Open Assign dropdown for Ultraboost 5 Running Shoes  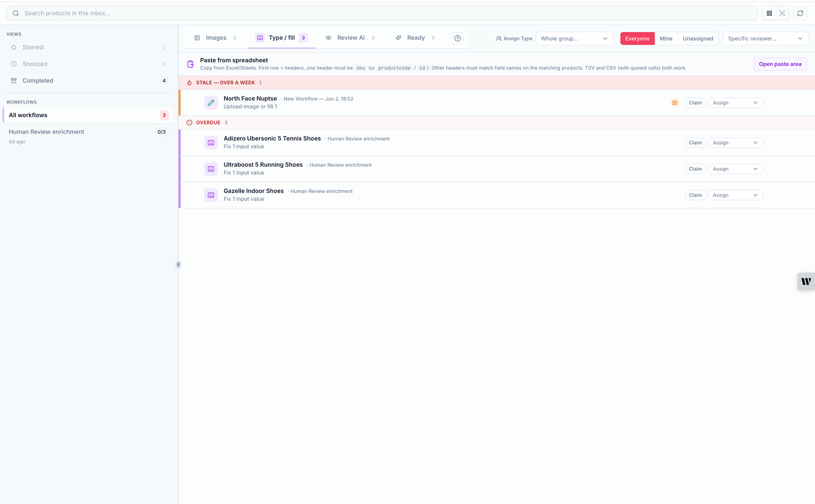[736, 169]
